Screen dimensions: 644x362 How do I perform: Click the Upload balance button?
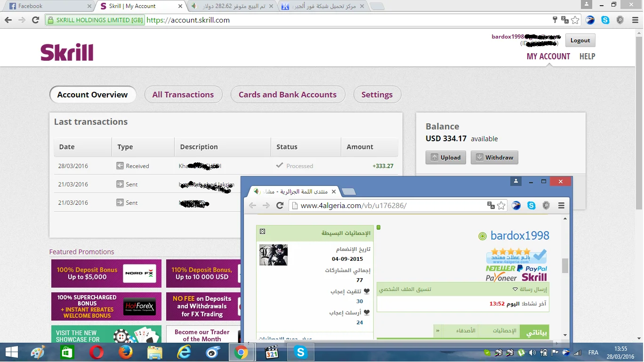pos(445,158)
